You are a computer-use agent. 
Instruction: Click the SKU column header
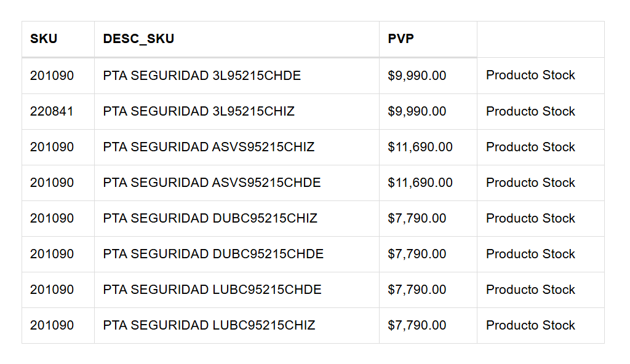44,39
